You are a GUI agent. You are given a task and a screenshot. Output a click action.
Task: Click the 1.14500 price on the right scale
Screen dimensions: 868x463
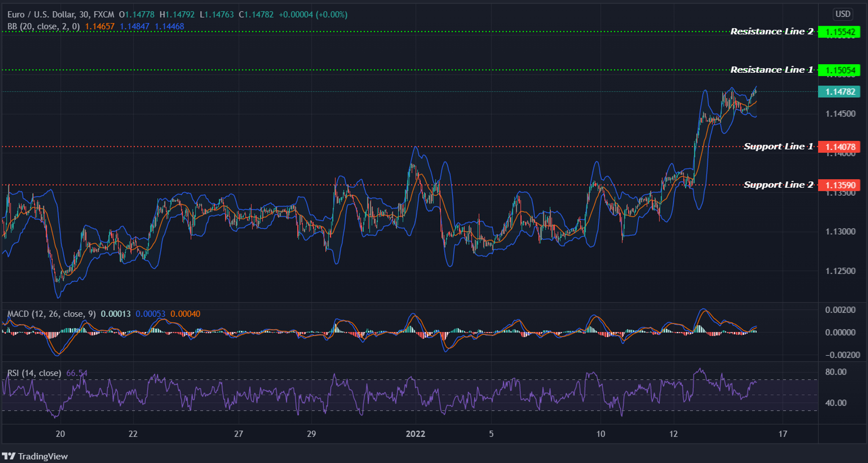(x=841, y=115)
